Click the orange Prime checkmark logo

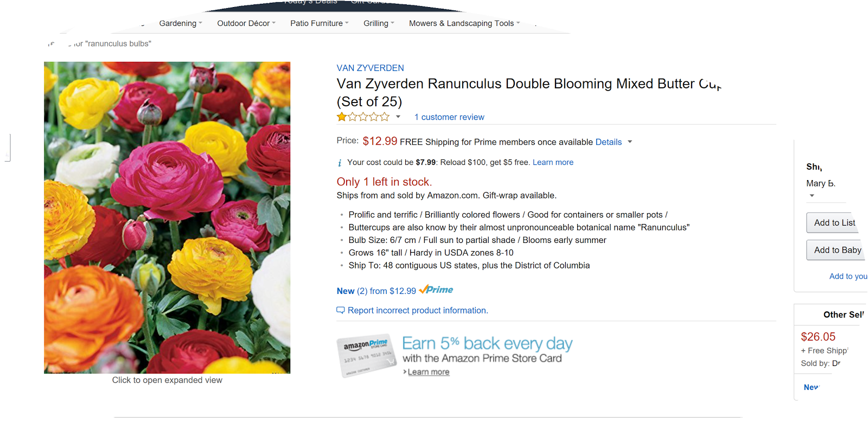436,290
